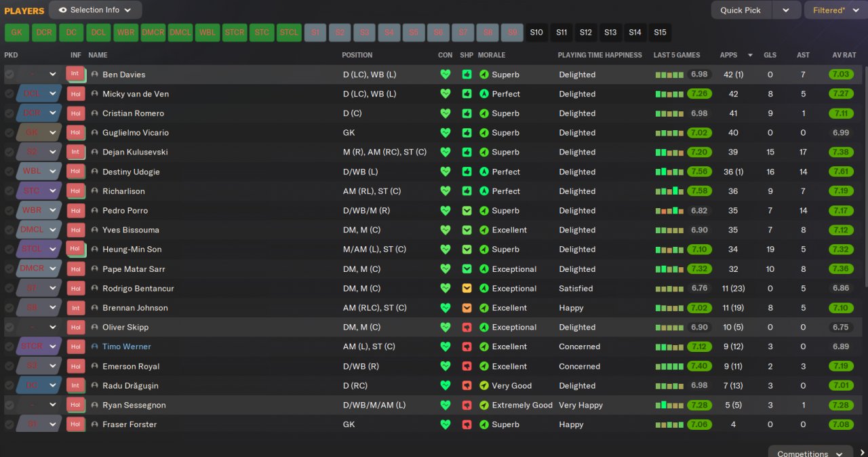Click Pedro Porro's last 5 games form bars
The height and width of the screenshot is (457, 868).
click(669, 211)
